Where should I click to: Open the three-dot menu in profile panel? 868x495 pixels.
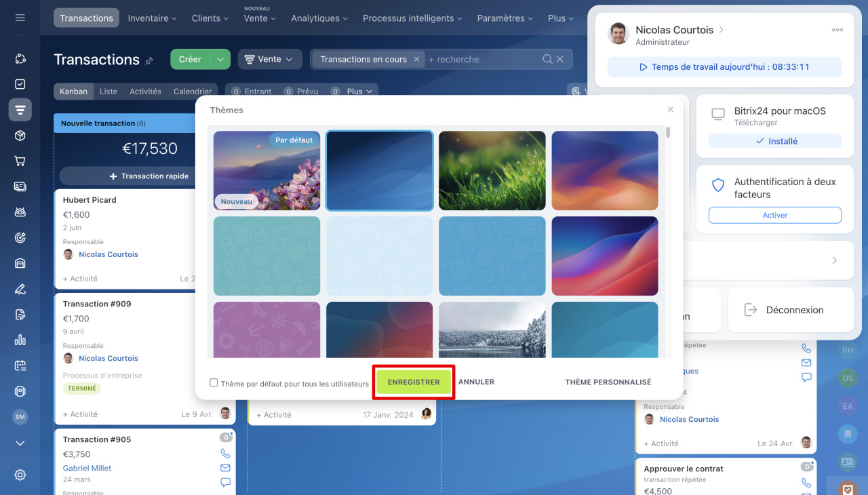coord(837,30)
